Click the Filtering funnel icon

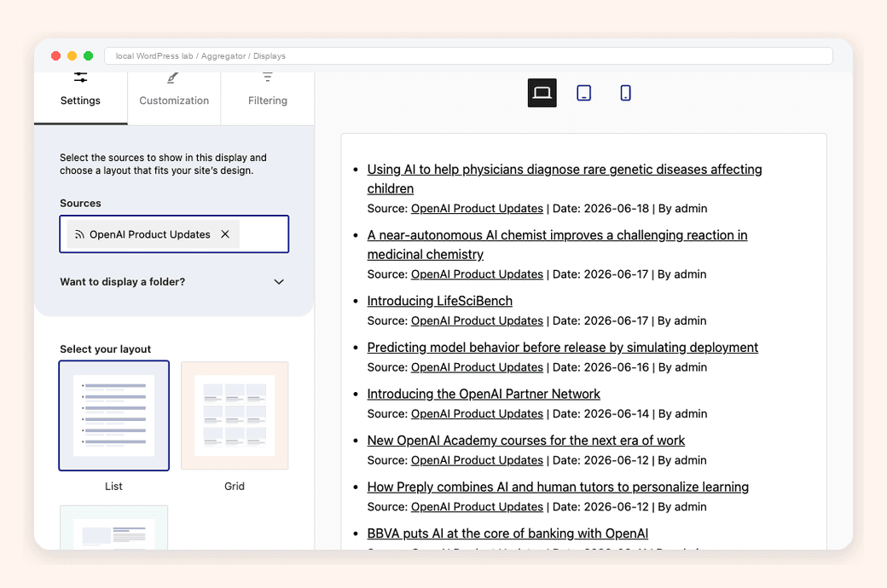pyautogui.click(x=268, y=77)
